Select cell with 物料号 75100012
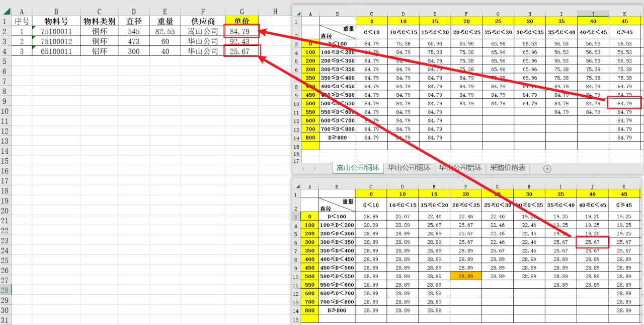 (x=56, y=41)
